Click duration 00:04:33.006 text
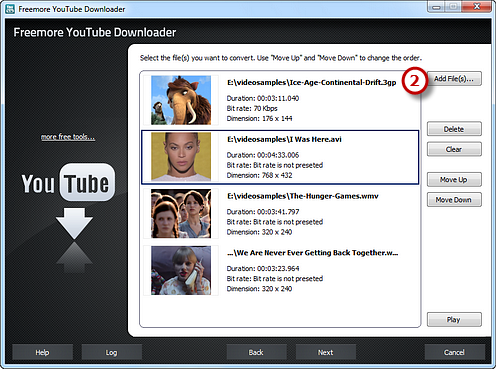The width and height of the screenshot is (496, 369). [x=263, y=155]
